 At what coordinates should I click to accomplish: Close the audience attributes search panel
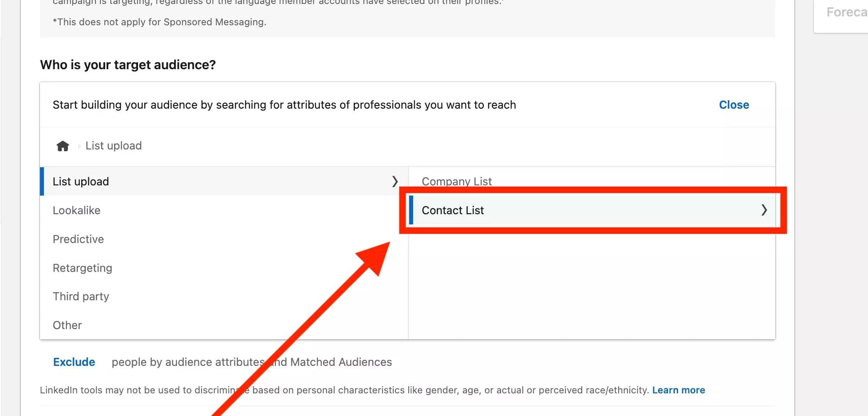tap(734, 105)
